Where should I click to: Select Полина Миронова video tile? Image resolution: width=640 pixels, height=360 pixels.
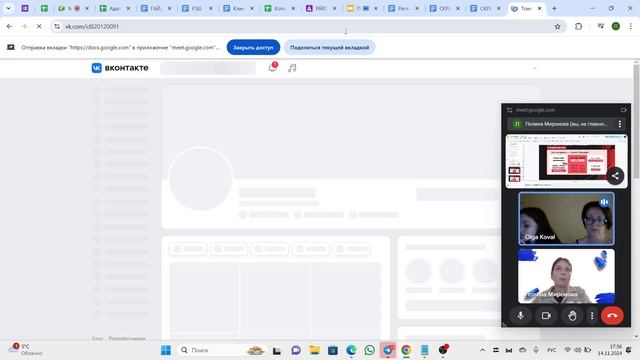pyautogui.click(x=566, y=276)
